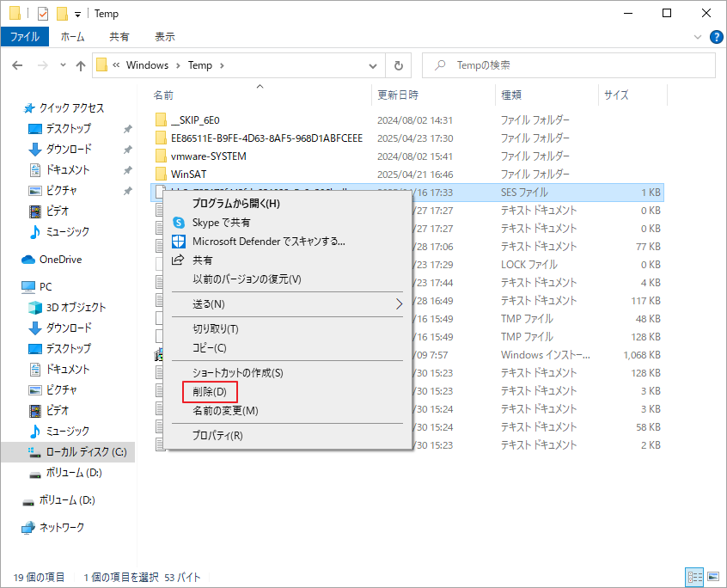The width and height of the screenshot is (727, 588).
Task: Expand the 送る(N) submenu
Action: tap(288, 304)
